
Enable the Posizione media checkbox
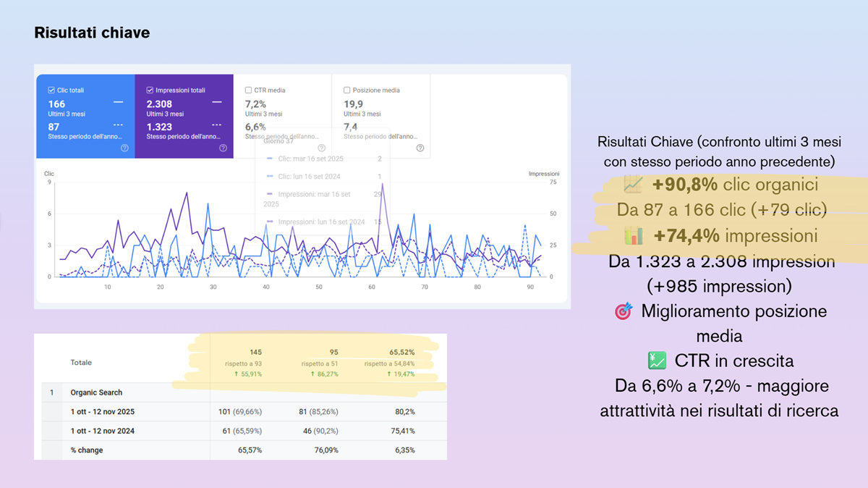346,91
